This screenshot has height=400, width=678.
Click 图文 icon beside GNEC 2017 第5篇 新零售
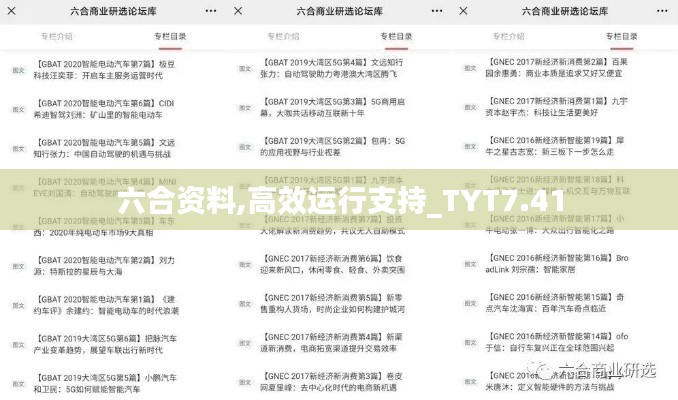point(245,304)
